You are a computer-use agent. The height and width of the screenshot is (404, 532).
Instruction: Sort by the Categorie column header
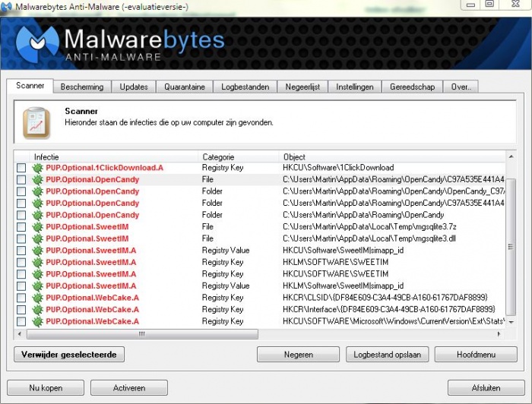[239, 157]
